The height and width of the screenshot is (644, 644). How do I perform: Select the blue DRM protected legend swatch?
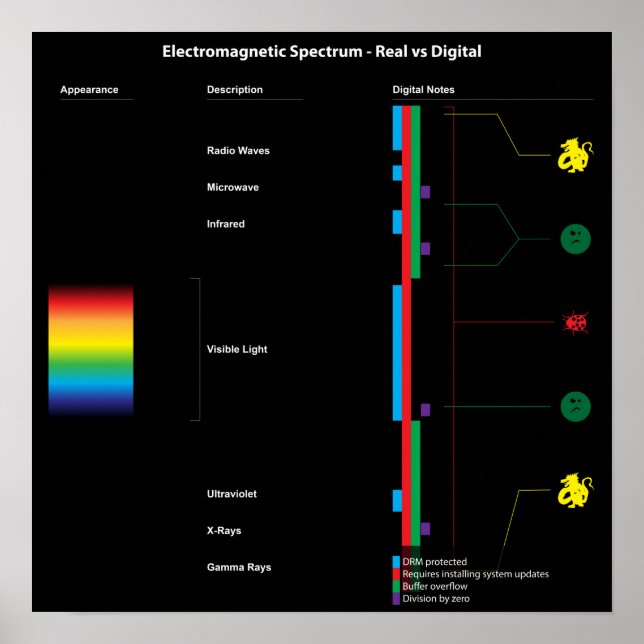click(396, 562)
